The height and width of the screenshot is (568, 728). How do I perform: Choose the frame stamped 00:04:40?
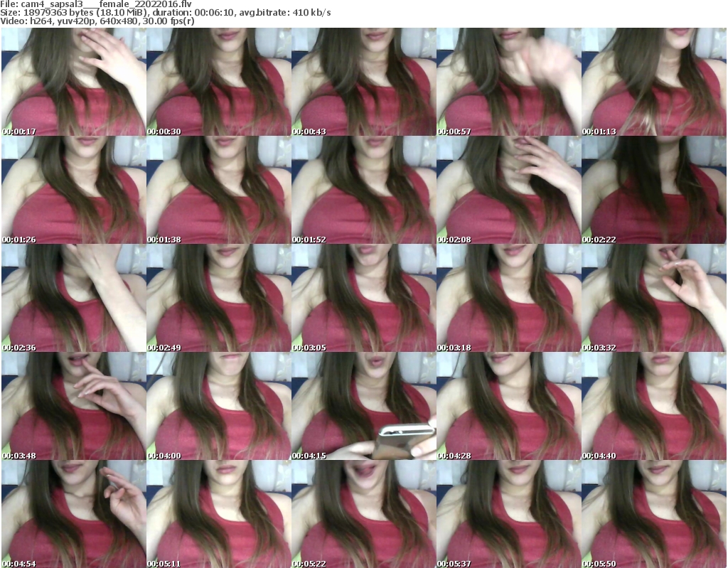pyautogui.click(x=654, y=406)
